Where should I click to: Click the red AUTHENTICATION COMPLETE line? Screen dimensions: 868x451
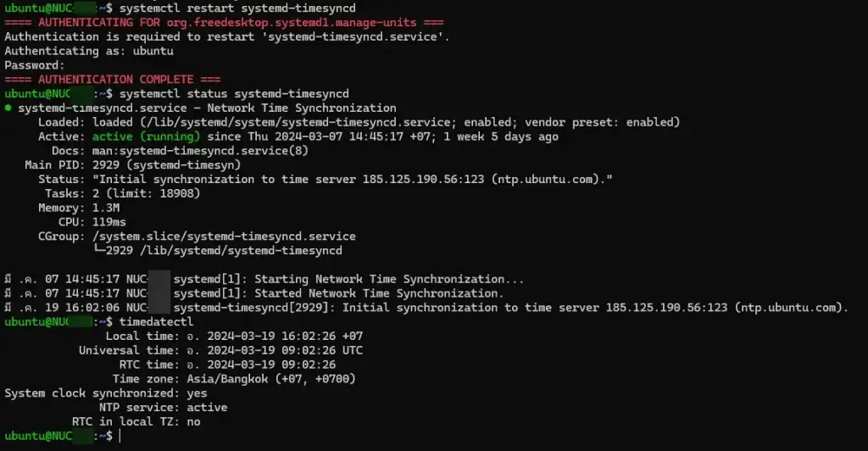pos(104,80)
